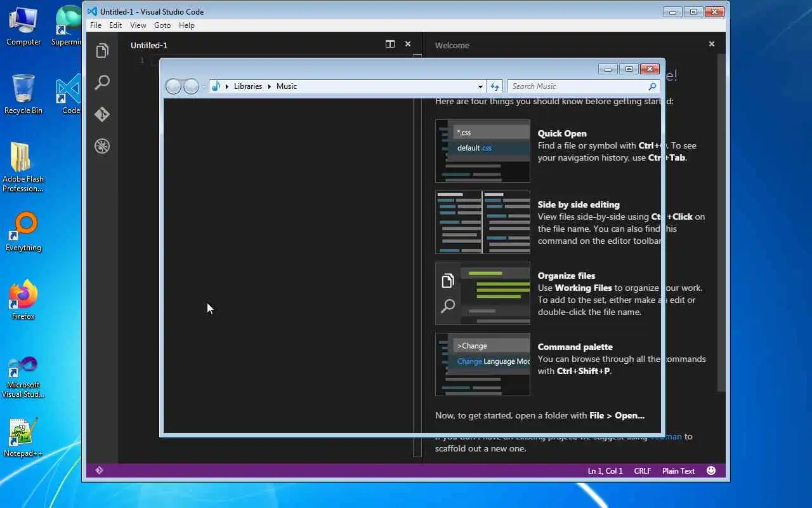Click the magnifier icon in Search Music box
Viewport: 812px width, 508px height.
click(652, 86)
